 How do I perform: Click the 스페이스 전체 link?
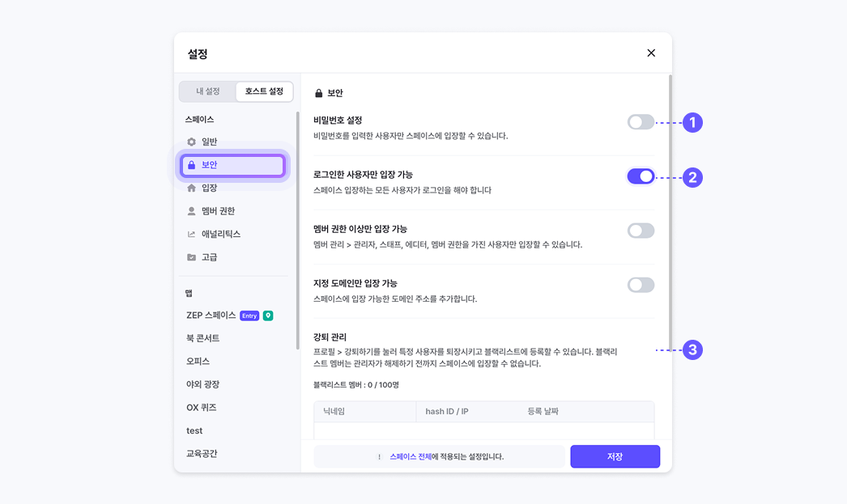pyautogui.click(x=410, y=456)
